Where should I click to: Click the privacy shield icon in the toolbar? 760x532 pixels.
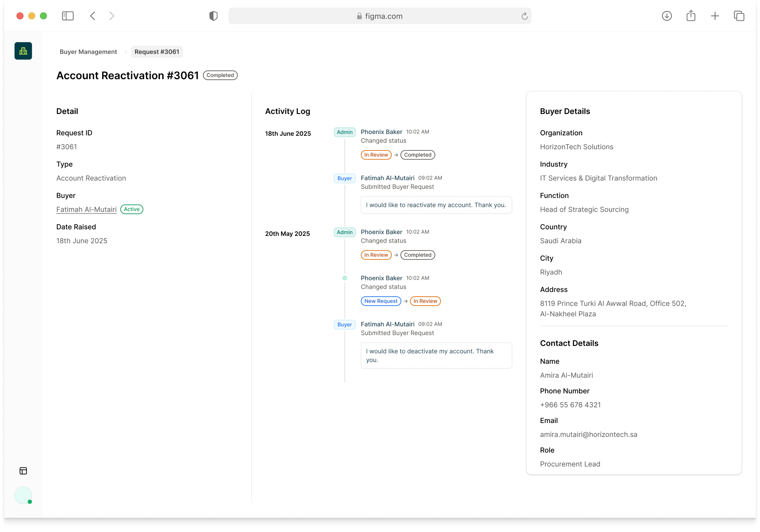(213, 16)
